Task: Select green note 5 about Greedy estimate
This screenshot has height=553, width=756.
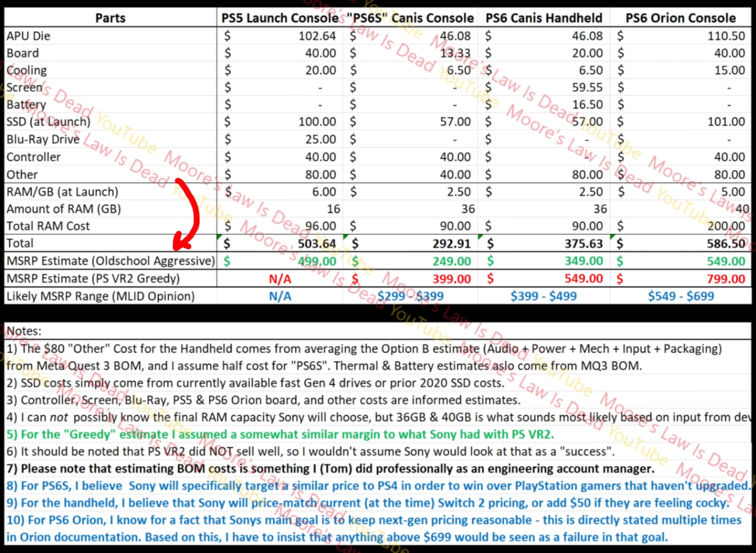Action: [x=280, y=435]
